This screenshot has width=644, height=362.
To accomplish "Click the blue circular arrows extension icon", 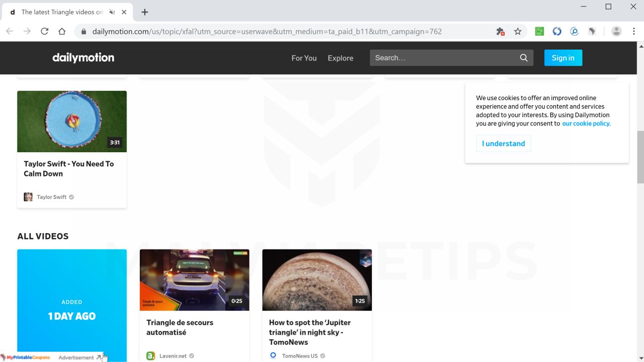I will coord(557,31).
